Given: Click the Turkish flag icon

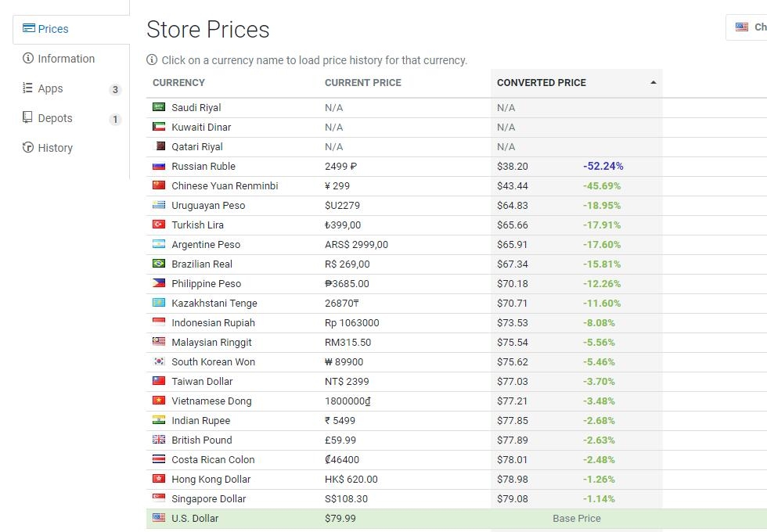Looking at the screenshot, I should [158, 225].
